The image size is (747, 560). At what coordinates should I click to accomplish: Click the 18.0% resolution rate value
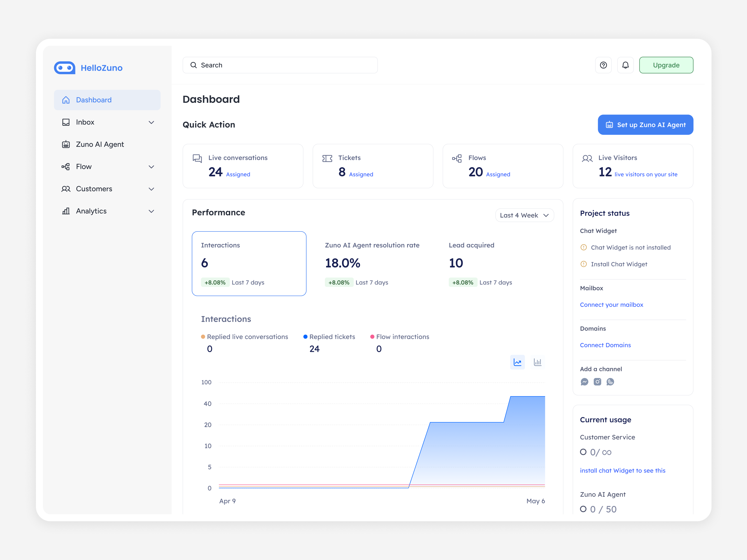(342, 263)
